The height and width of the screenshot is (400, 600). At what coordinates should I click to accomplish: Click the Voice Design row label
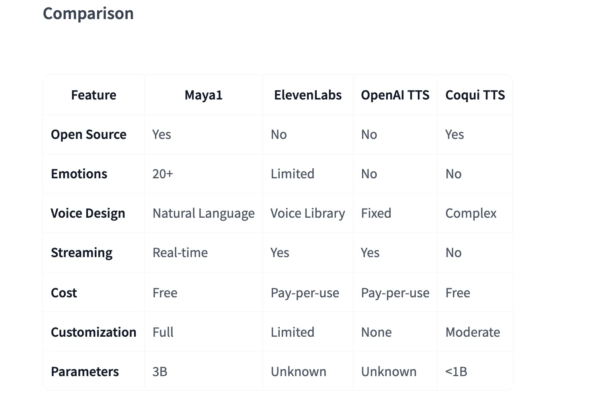(x=90, y=213)
